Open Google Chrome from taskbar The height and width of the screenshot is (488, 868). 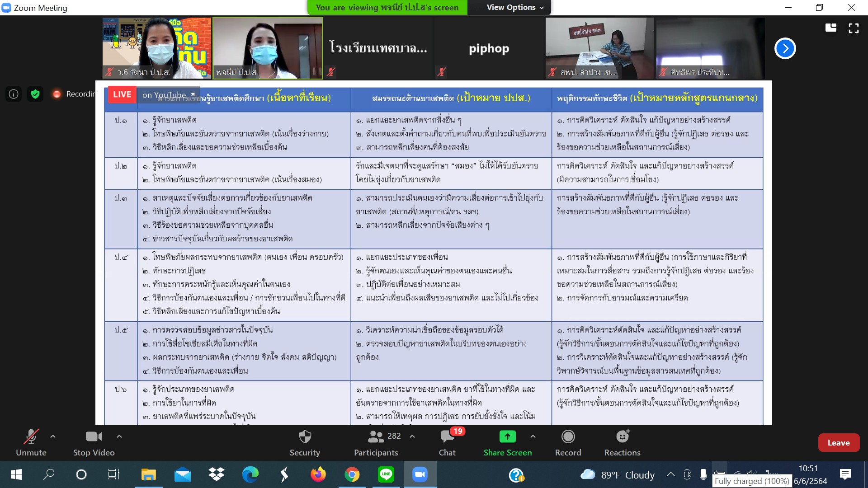pos(352,474)
